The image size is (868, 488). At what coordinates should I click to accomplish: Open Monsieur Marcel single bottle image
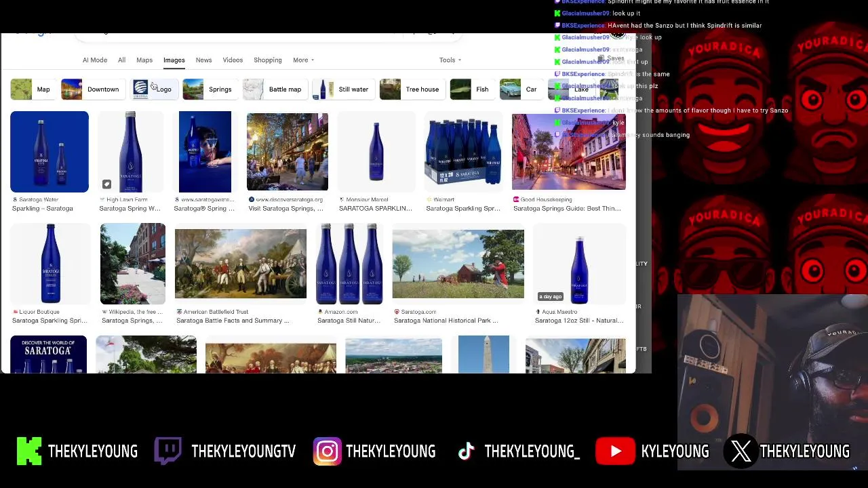376,152
